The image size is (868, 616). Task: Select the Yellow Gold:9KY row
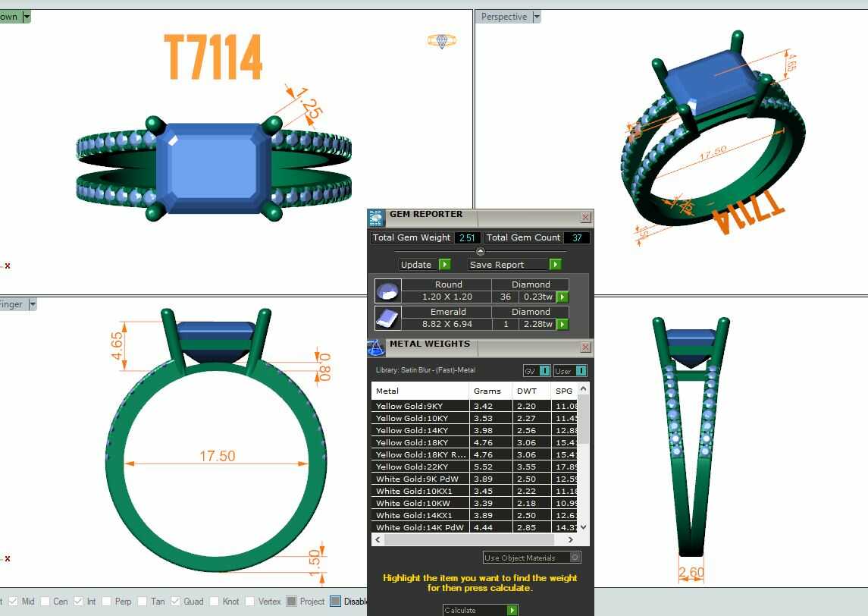pyautogui.click(x=475, y=406)
